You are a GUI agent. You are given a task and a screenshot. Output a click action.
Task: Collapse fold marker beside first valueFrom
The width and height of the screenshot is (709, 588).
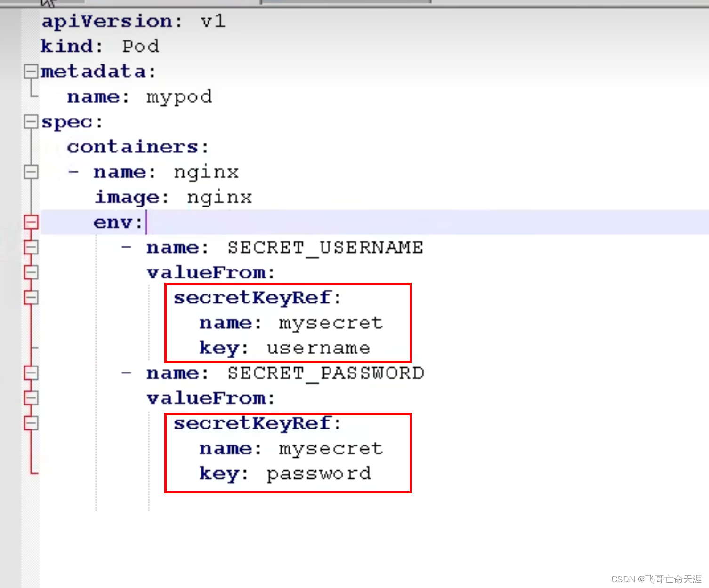[31, 272]
